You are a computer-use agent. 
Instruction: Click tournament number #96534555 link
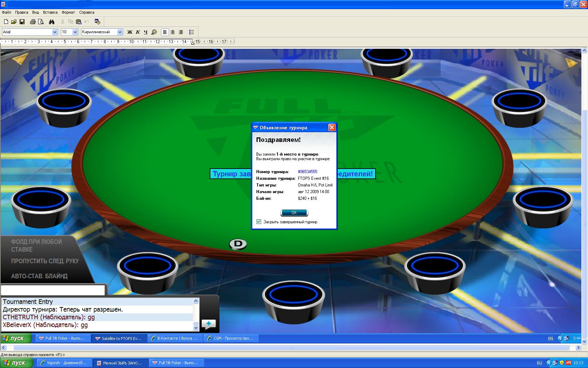point(307,172)
